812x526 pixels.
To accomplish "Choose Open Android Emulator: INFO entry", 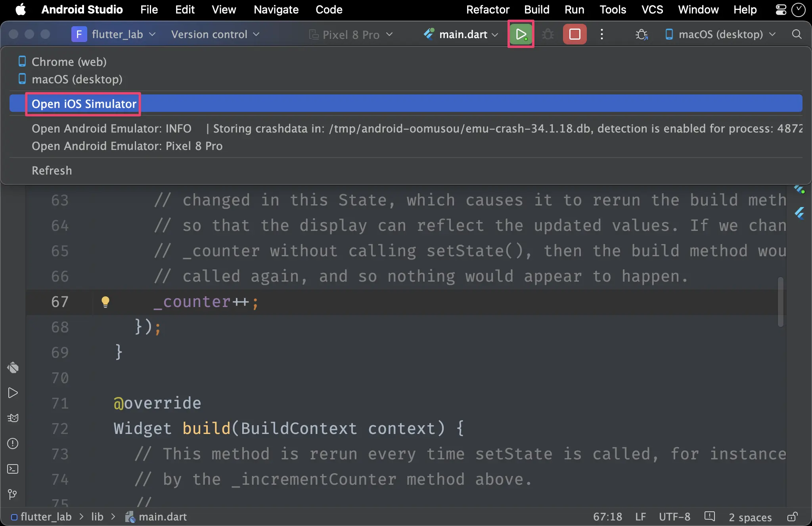I will [x=406, y=129].
